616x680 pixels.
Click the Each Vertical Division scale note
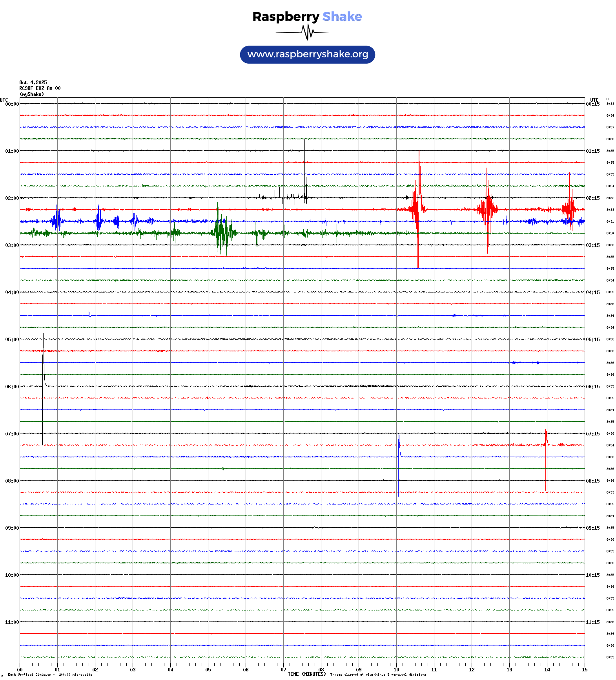click(x=50, y=675)
